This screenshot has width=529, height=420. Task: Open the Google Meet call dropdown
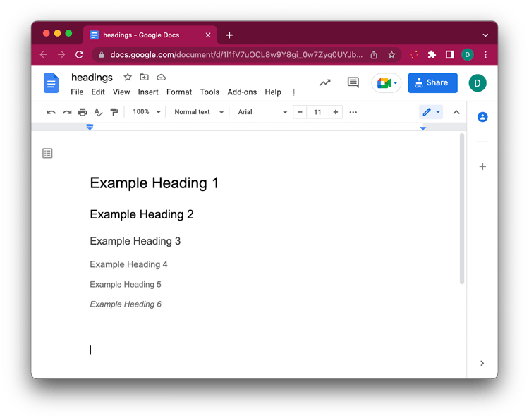pos(387,83)
